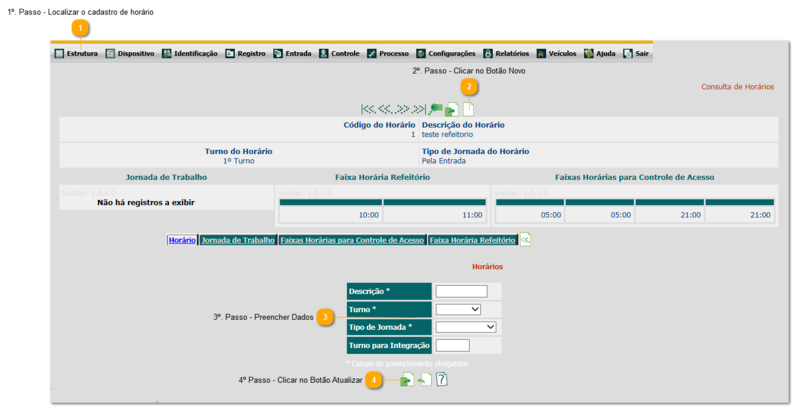Click the '1º Turno' value
The height and width of the screenshot is (408, 794).
(x=239, y=160)
